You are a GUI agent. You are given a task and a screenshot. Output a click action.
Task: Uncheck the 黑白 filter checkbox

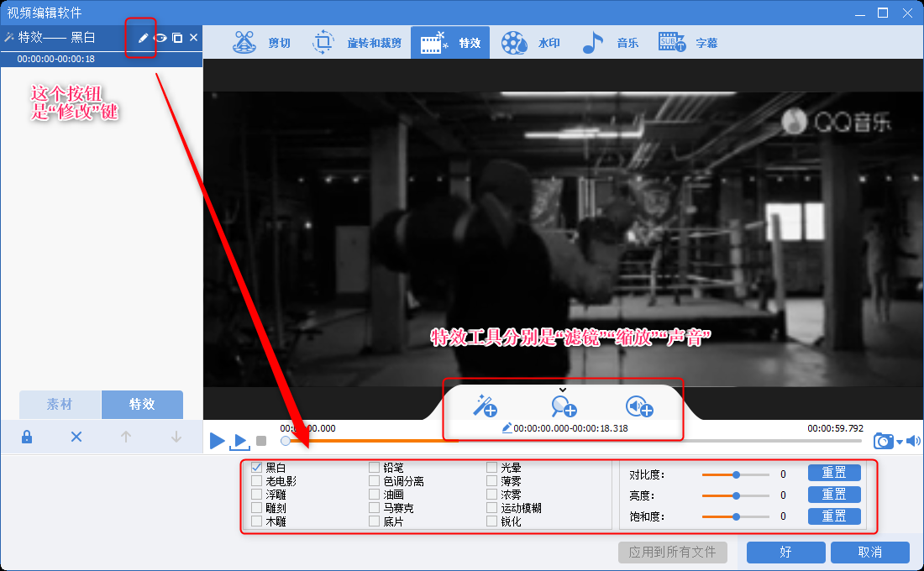(256, 467)
